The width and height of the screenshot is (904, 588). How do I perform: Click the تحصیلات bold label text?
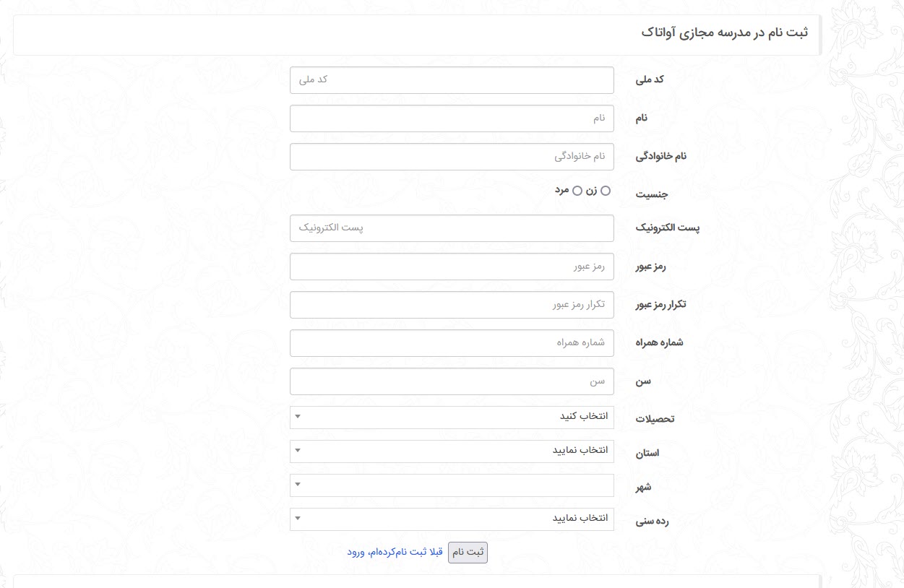click(x=655, y=419)
